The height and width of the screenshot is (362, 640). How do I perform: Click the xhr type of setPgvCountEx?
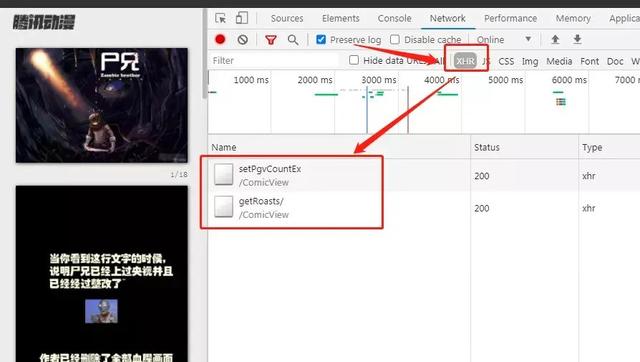(589, 176)
